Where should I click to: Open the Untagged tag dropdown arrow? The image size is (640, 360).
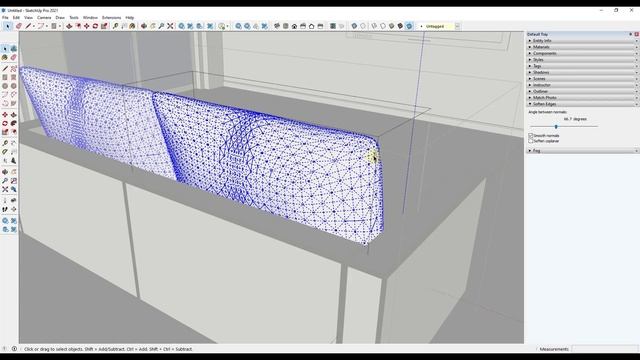[x=457, y=26]
